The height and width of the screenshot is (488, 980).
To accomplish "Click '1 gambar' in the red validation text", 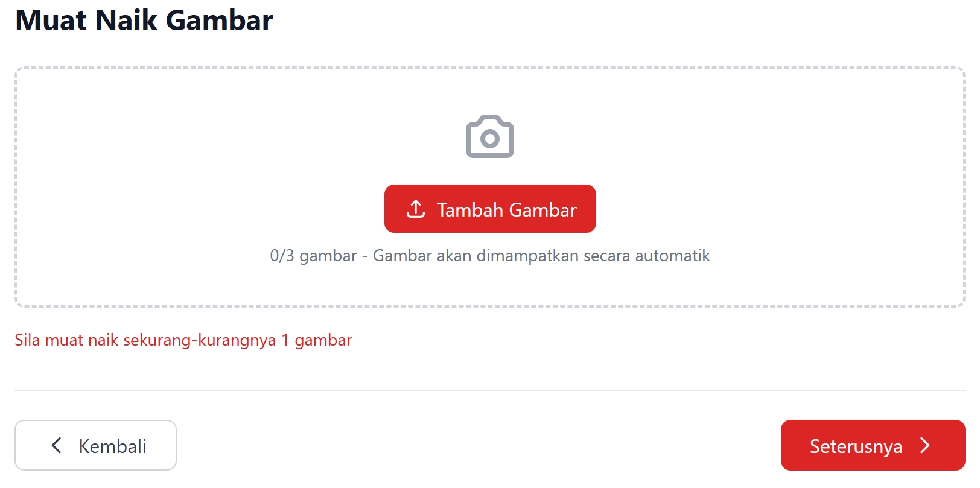I will (316, 340).
